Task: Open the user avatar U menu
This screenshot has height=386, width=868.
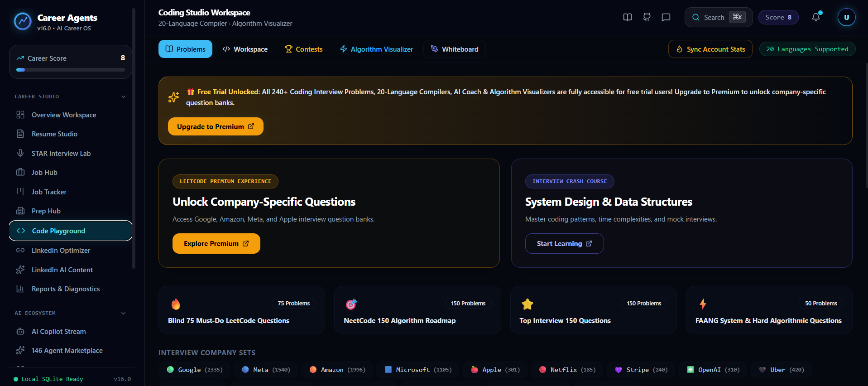Action: [x=846, y=17]
